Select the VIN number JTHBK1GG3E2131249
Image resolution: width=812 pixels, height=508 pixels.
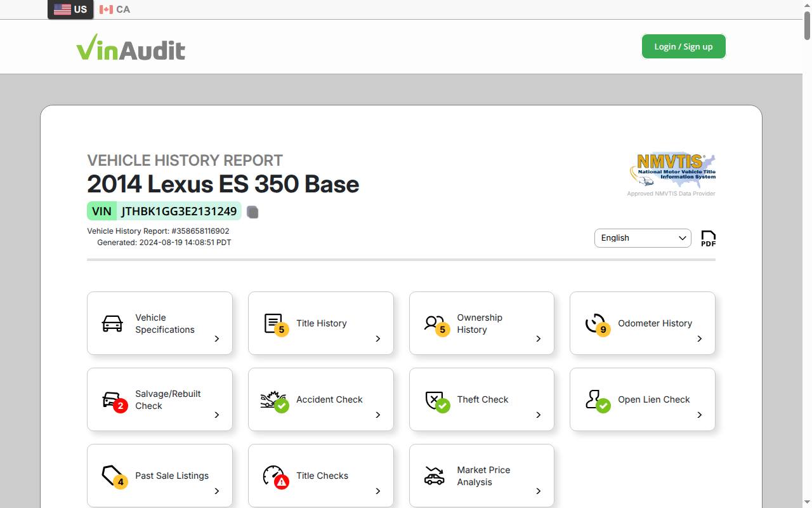tap(179, 211)
